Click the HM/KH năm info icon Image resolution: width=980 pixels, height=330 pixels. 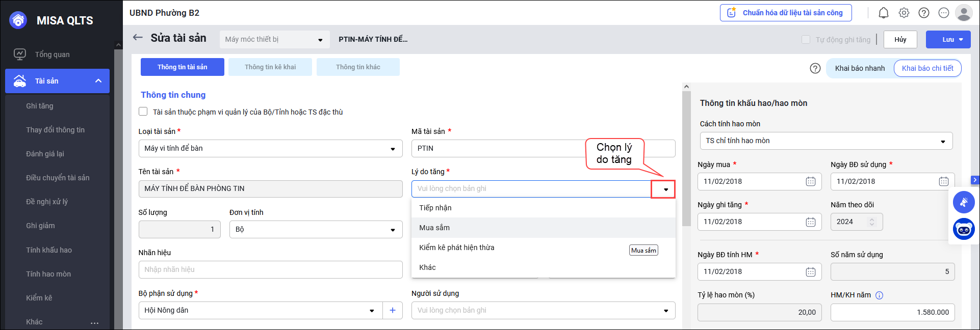coord(879,295)
